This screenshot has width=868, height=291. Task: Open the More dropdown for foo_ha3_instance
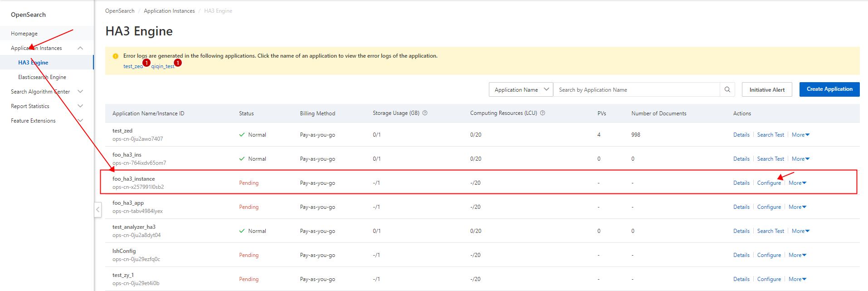(x=797, y=183)
